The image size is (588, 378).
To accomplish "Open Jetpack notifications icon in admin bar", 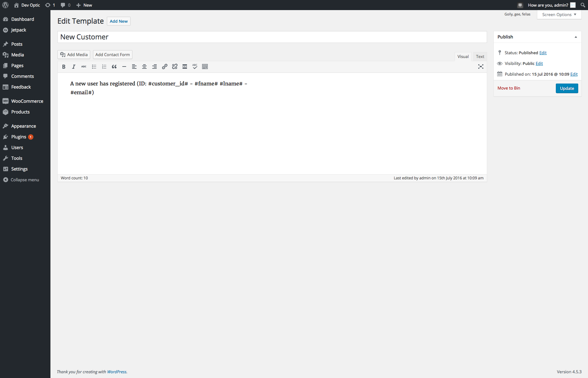I will click(x=520, y=5).
